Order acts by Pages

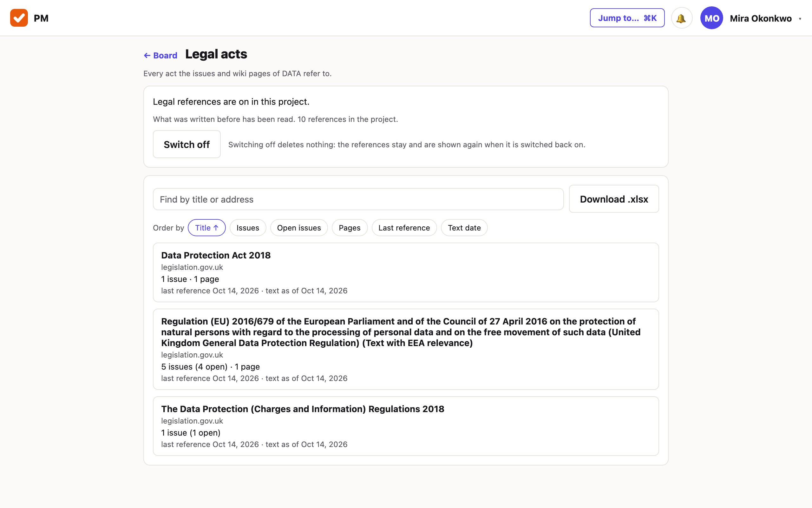349,228
